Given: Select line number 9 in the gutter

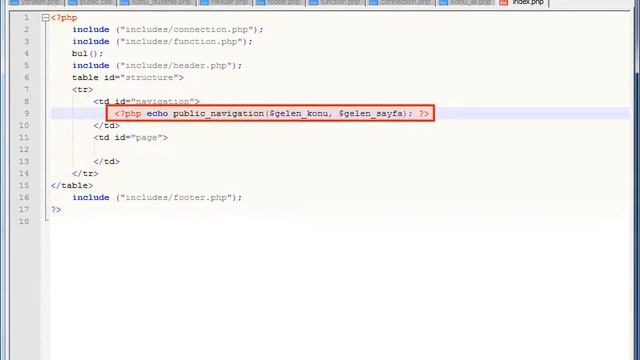Looking at the screenshot, I should (26, 113).
